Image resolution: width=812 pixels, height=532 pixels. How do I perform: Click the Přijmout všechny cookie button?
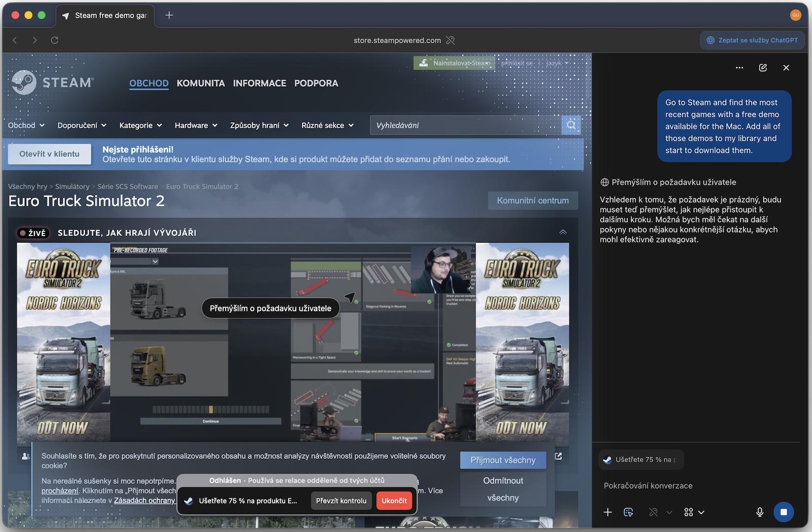[502, 460]
